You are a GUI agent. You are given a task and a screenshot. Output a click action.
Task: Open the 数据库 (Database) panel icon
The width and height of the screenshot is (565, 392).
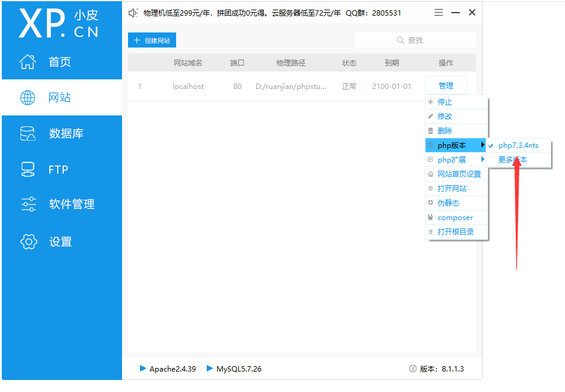click(28, 133)
